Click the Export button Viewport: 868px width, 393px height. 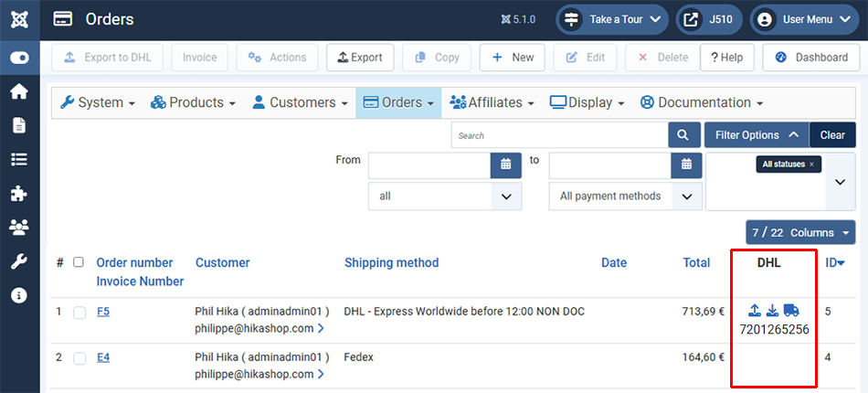(360, 58)
